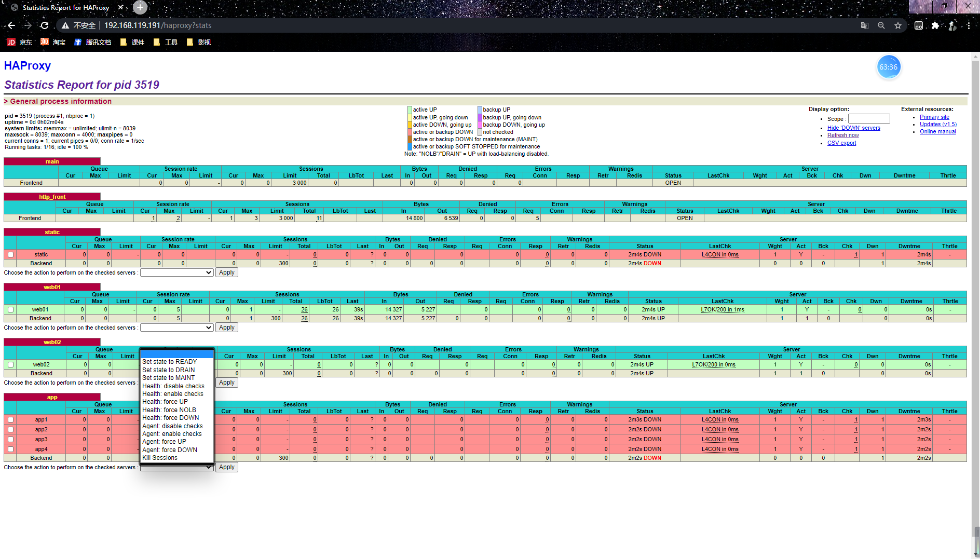Focus the Scope input field
The image size is (980, 559).
point(869,119)
